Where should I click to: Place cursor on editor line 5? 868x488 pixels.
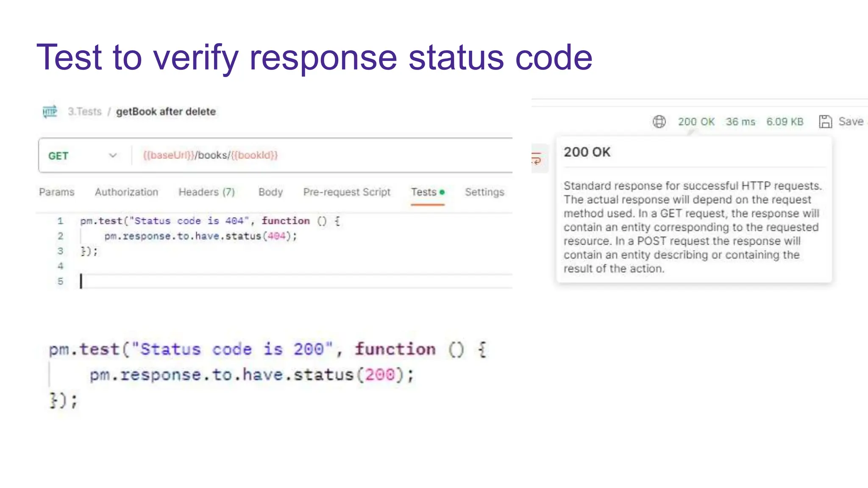point(296,281)
